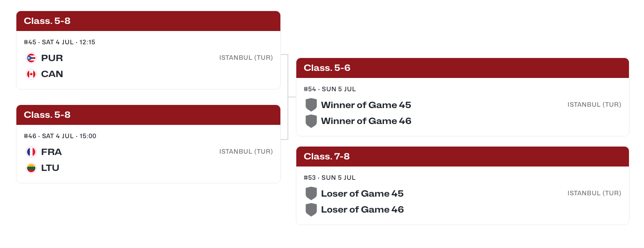Click the Puerto Rico flag icon

click(31, 58)
